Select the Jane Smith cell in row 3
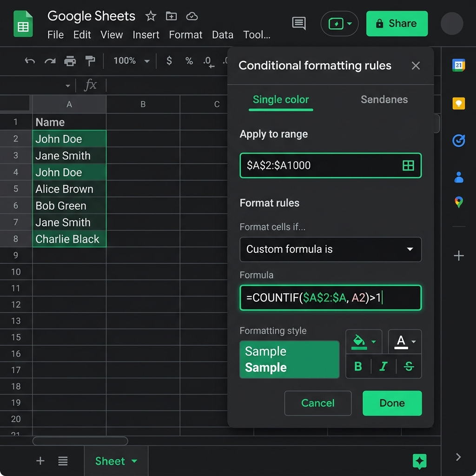Screen dimensions: 476x476 (69, 155)
